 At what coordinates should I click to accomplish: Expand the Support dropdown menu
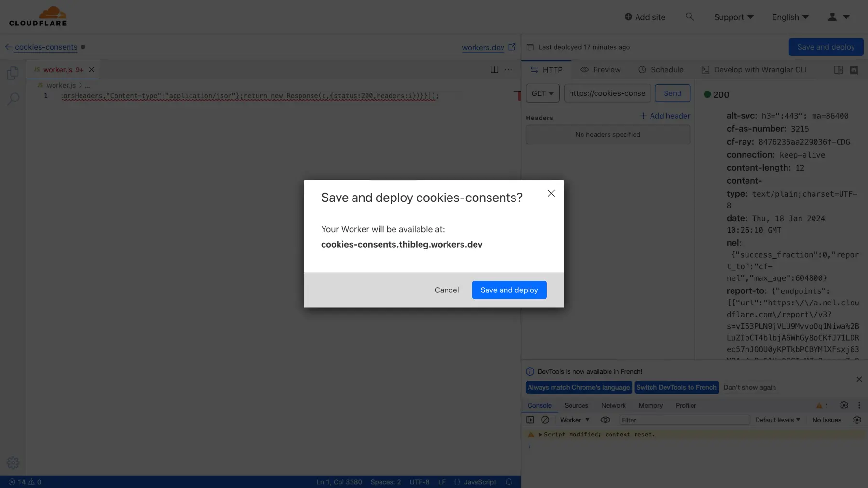click(734, 17)
